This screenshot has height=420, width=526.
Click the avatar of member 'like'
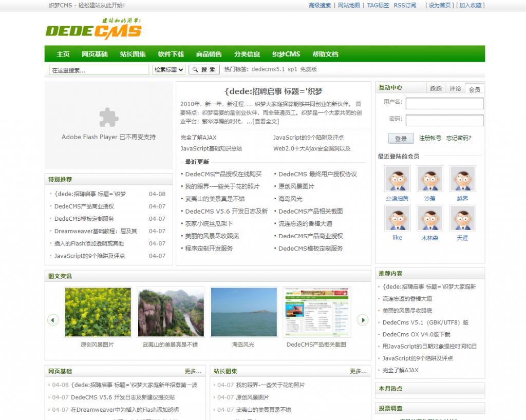(397, 218)
